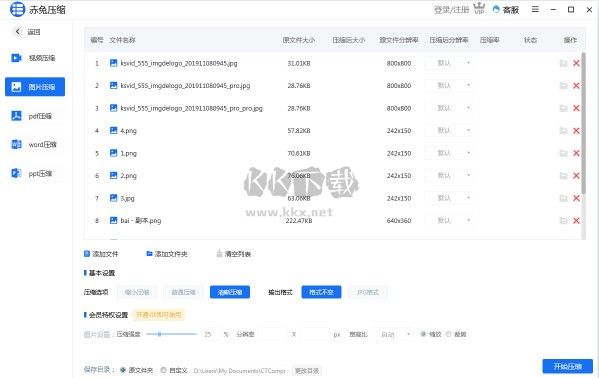Click 添加文件 button
599x378 pixels.
pyautogui.click(x=101, y=254)
